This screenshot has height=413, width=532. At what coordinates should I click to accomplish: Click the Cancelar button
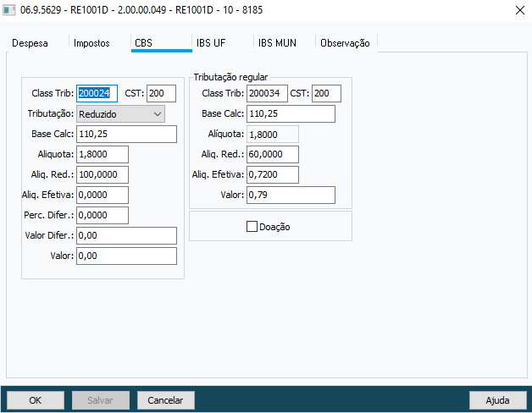point(165,400)
